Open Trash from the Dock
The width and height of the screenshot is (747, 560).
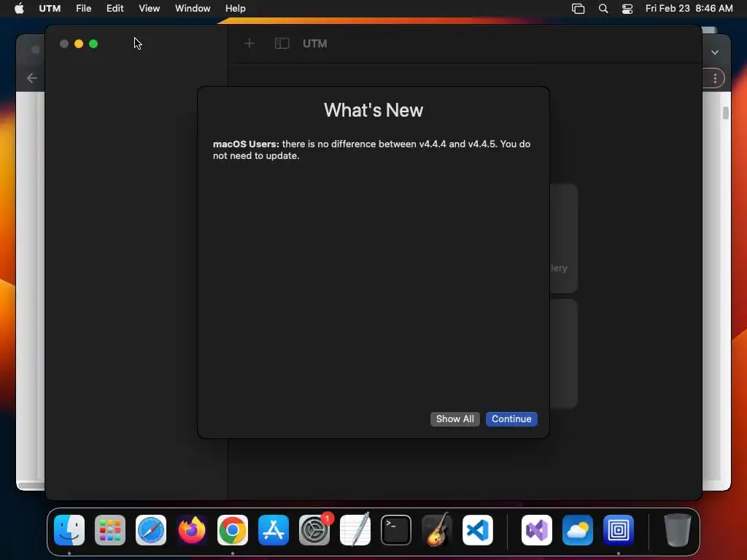[677, 530]
